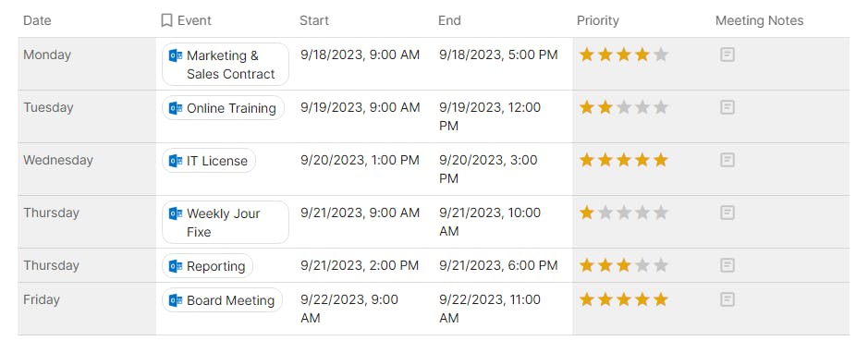Edit Tuesday start time 9/19/2023, 9:00 AM

tap(361, 107)
